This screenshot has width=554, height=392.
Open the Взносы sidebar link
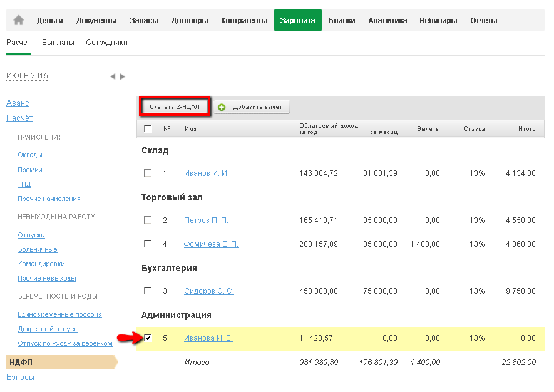click(x=20, y=377)
